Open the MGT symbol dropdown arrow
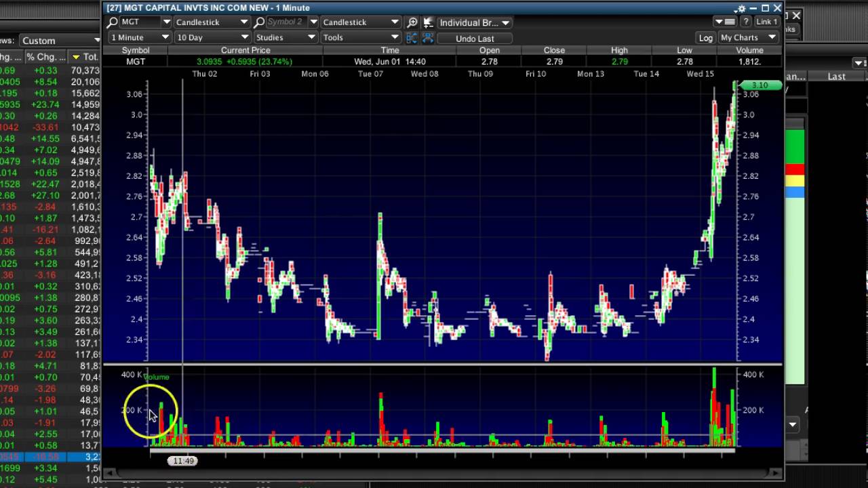868x488 pixels. tap(165, 22)
